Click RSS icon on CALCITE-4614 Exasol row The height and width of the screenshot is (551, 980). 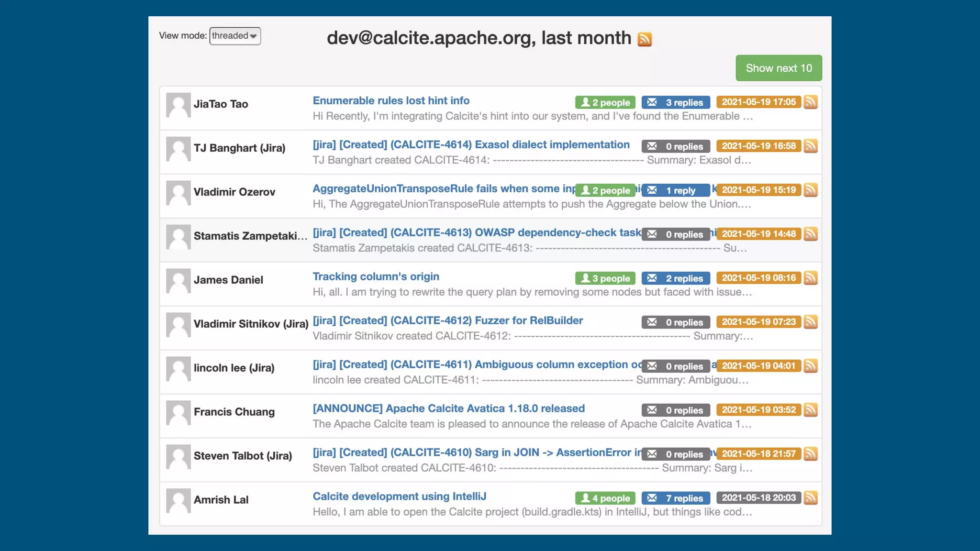pos(810,146)
